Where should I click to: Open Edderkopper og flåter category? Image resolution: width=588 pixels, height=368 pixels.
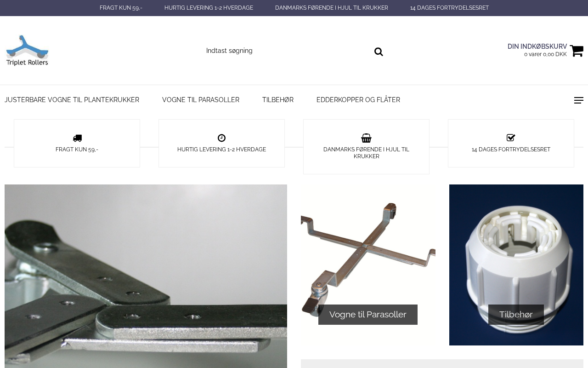click(x=358, y=100)
